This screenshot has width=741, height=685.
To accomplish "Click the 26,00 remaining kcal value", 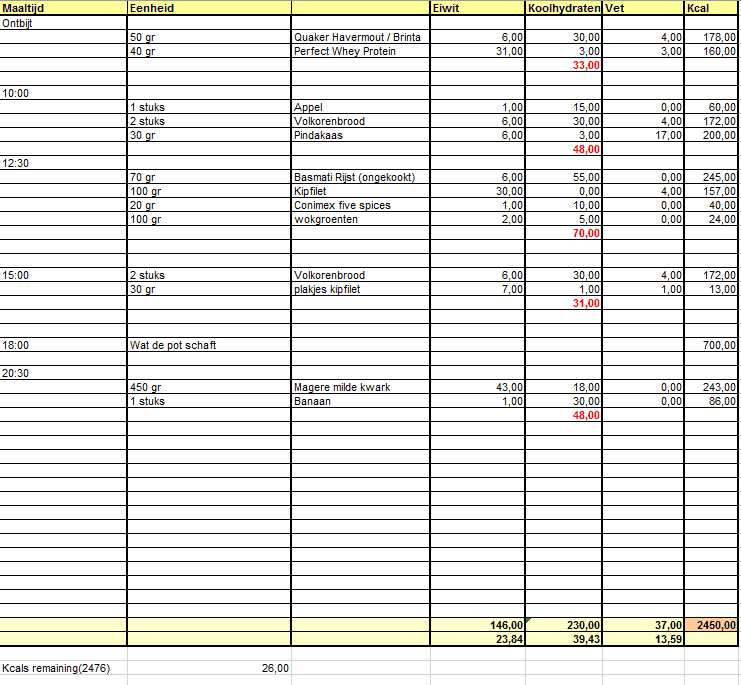I will (273, 668).
